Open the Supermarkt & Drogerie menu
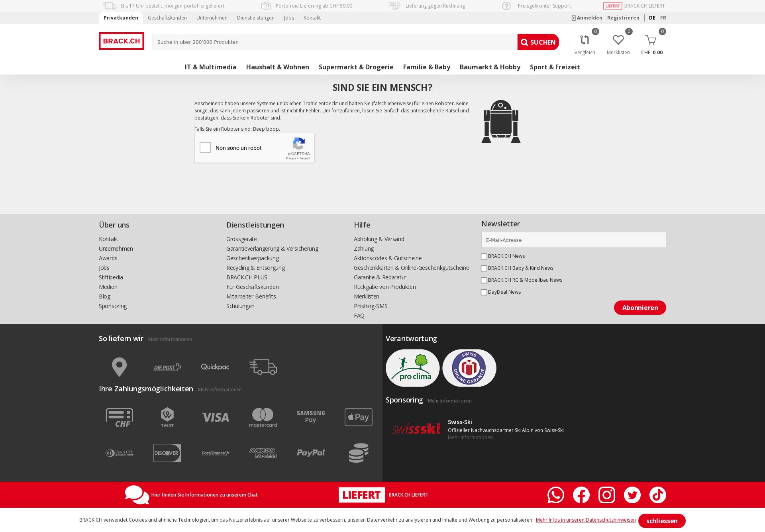 [x=356, y=67]
